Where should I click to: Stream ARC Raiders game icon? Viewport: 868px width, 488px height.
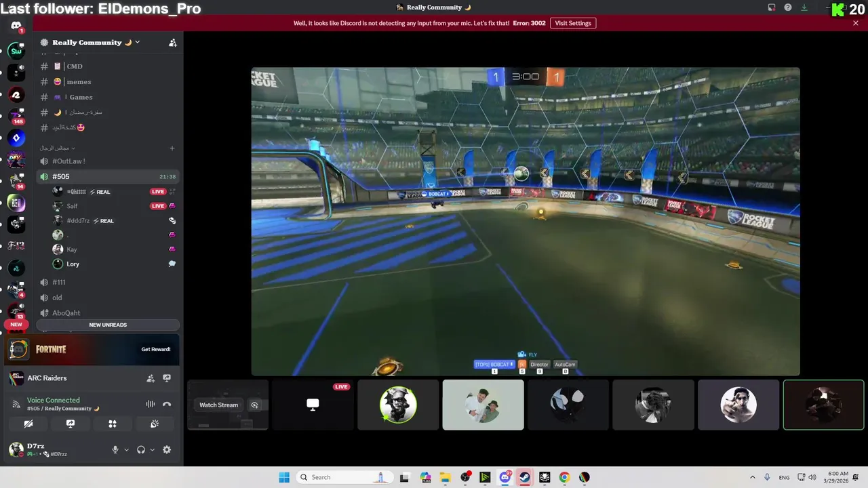coord(167,378)
